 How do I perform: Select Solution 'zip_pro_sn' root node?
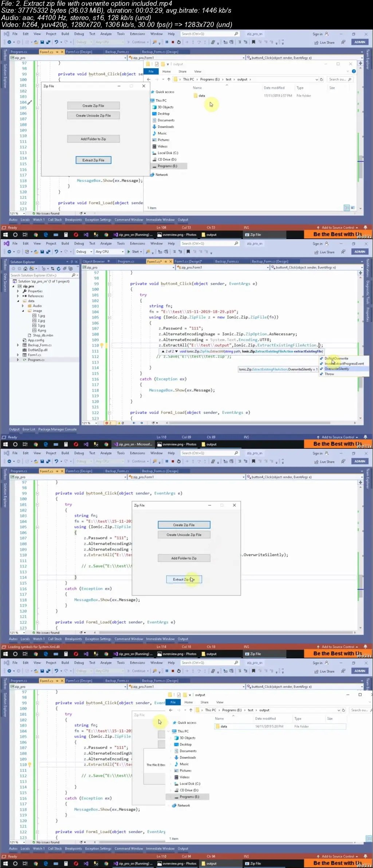tap(41, 281)
